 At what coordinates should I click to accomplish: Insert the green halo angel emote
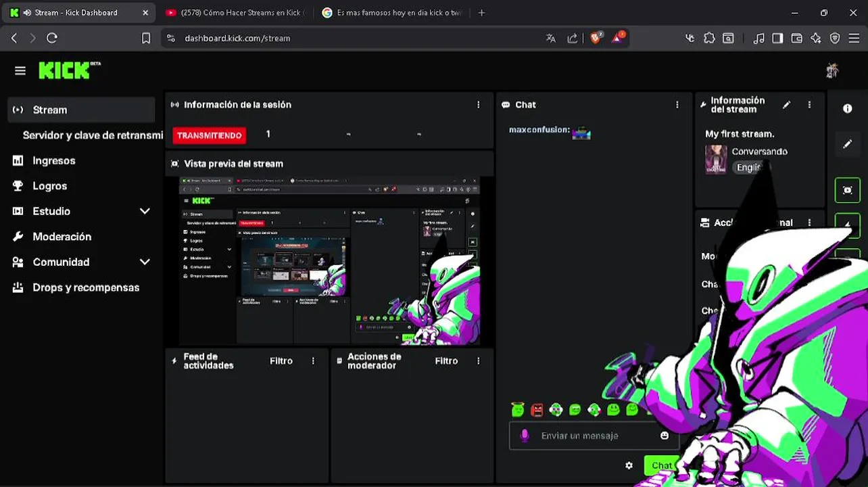click(518, 409)
